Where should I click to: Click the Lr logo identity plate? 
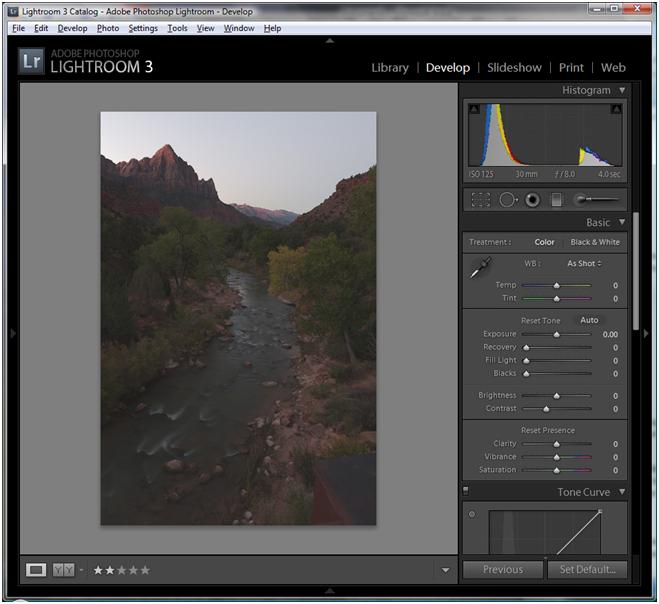(31, 61)
